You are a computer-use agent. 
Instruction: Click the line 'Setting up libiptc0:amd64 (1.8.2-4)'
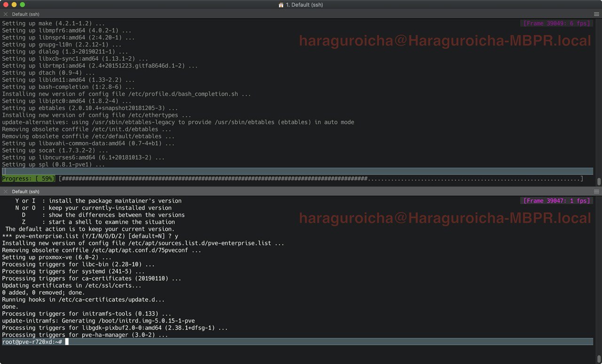pyautogui.click(x=67, y=101)
